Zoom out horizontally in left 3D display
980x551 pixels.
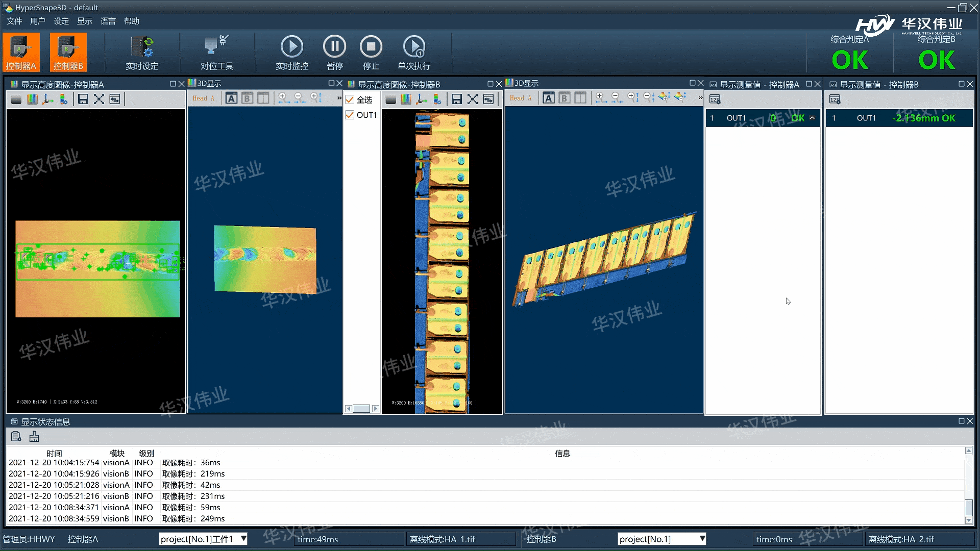point(300,98)
